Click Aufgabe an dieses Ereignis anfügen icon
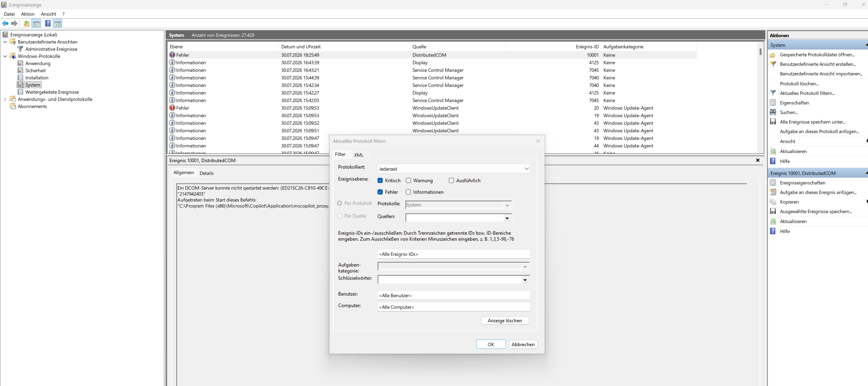Viewport: 868px width, 386px height. point(773,192)
